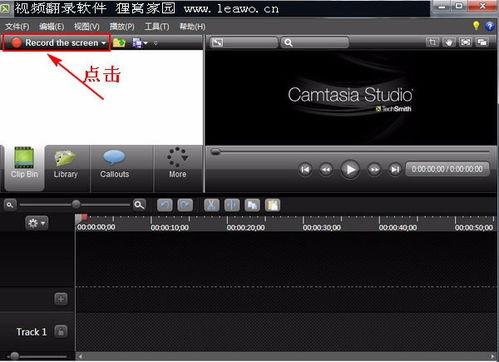Click the Import media folder icon
The height and width of the screenshot is (362, 499).
[x=119, y=43]
